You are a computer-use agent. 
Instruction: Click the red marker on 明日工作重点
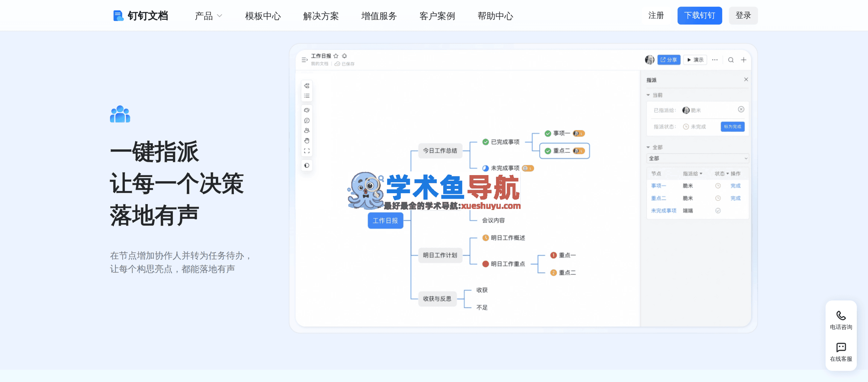[x=486, y=264]
